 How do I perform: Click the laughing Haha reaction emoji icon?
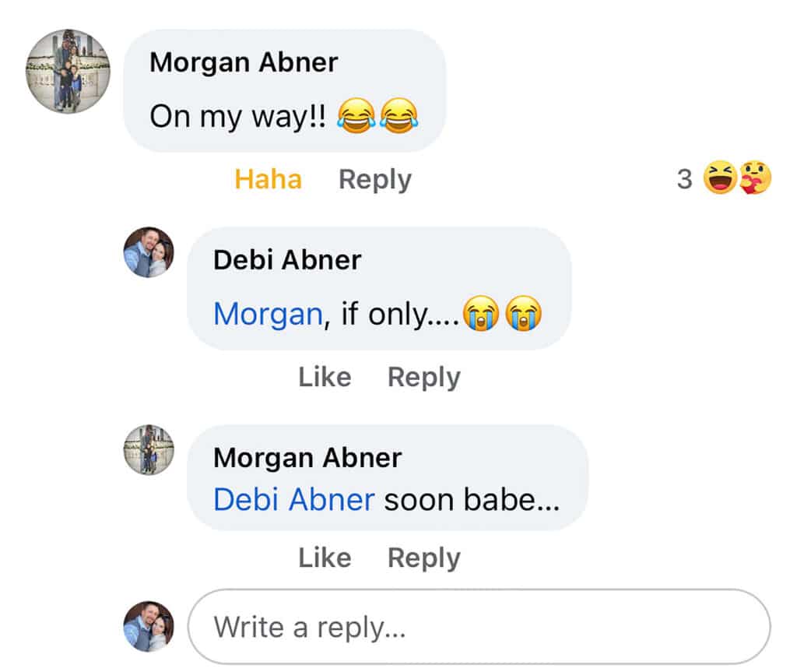click(720, 178)
